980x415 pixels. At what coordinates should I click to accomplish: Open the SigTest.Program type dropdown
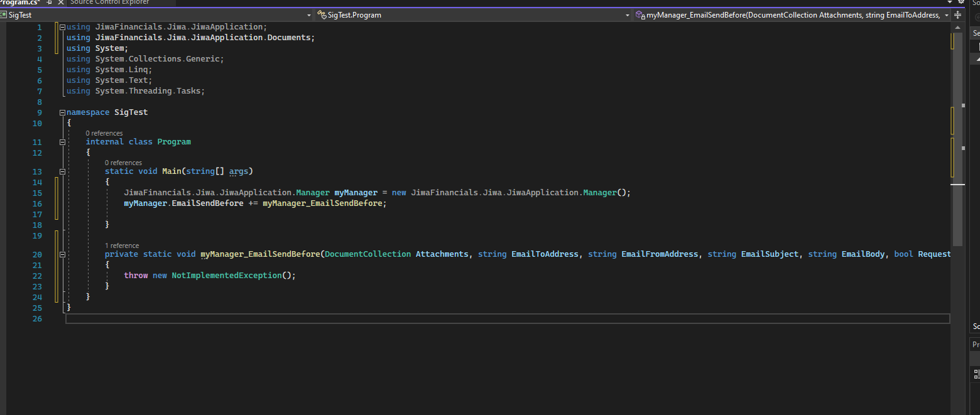point(627,15)
